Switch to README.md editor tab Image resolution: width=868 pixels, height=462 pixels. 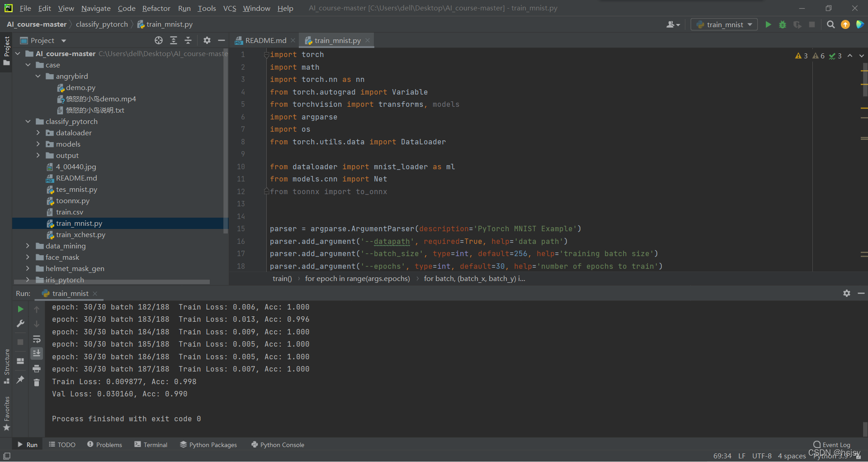[265, 40]
